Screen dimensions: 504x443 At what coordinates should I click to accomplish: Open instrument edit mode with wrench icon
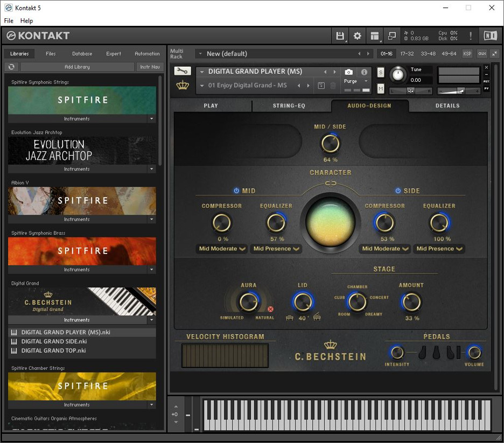click(x=183, y=71)
